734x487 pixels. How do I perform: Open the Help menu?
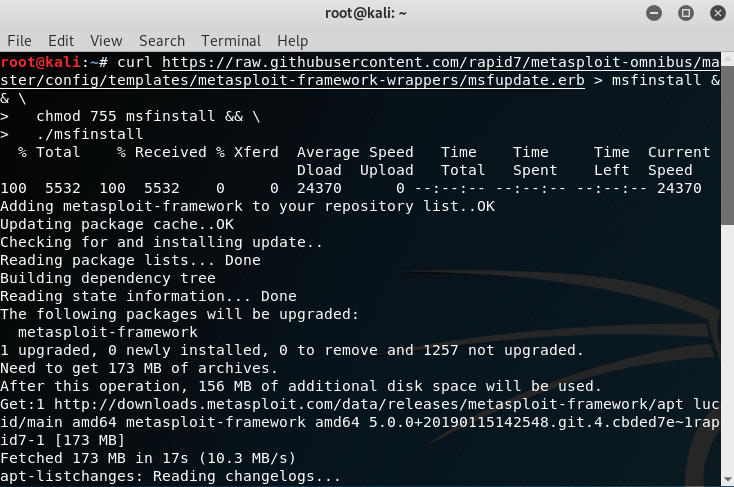coord(293,41)
